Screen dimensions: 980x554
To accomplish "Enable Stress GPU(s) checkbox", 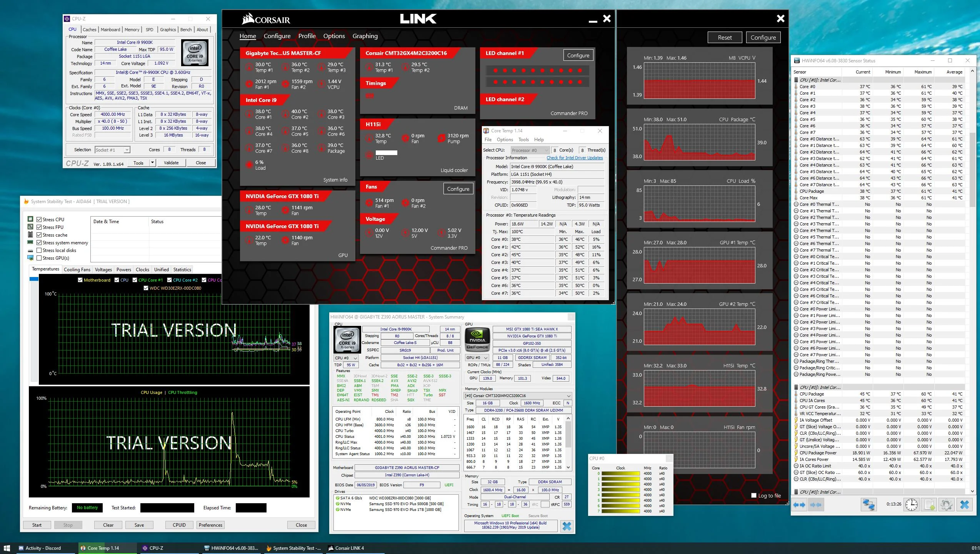I will pyautogui.click(x=39, y=258).
